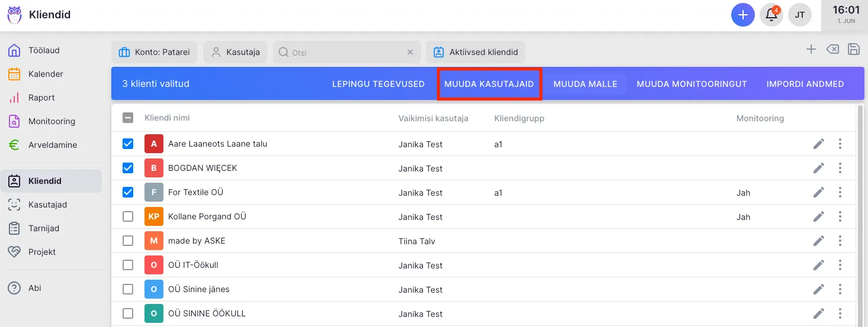Click the blue plus add button
868x327 pixels.
point(742,15)
